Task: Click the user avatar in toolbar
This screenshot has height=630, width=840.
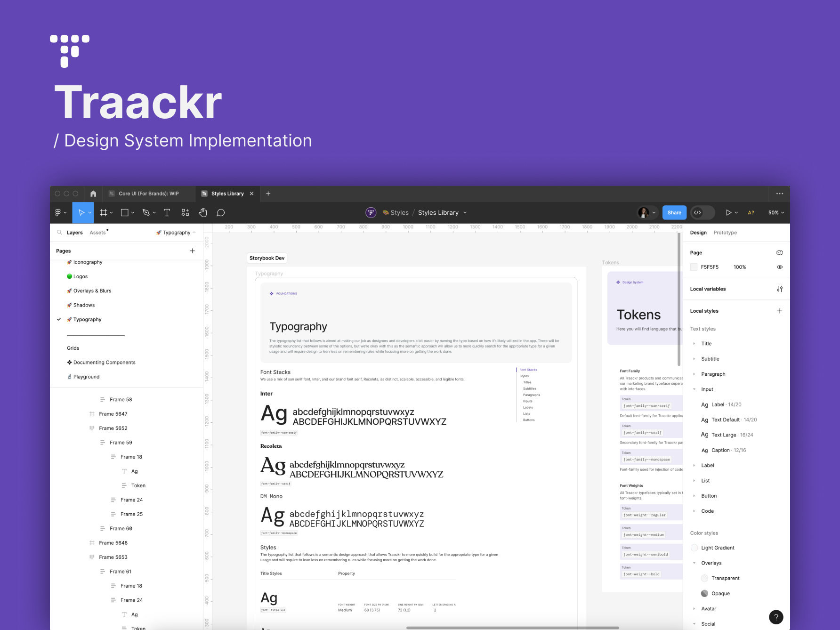Action: pos(643,213)
